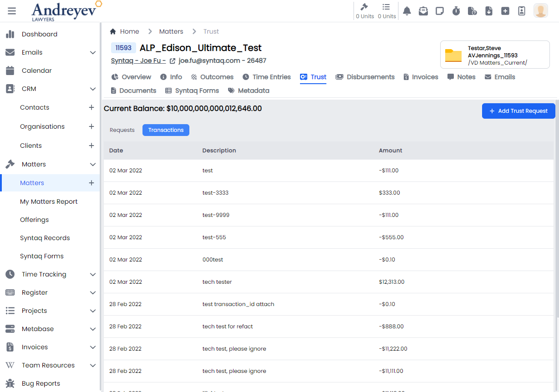Click the user avatar picture
This screenshot has height=392, width=559.
click(540, 10)
